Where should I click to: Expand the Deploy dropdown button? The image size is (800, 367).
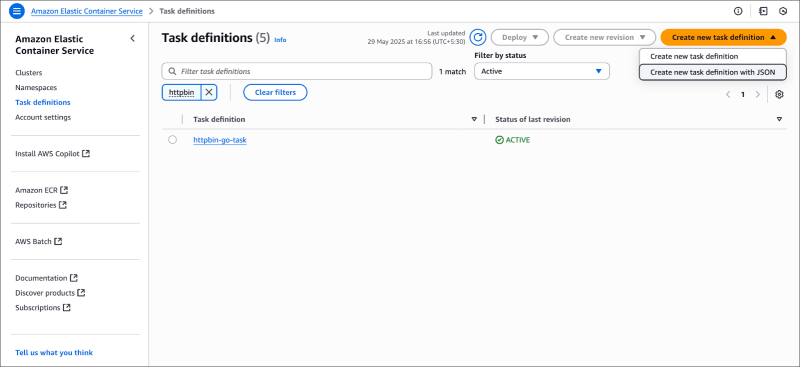(x=519, y=37)
